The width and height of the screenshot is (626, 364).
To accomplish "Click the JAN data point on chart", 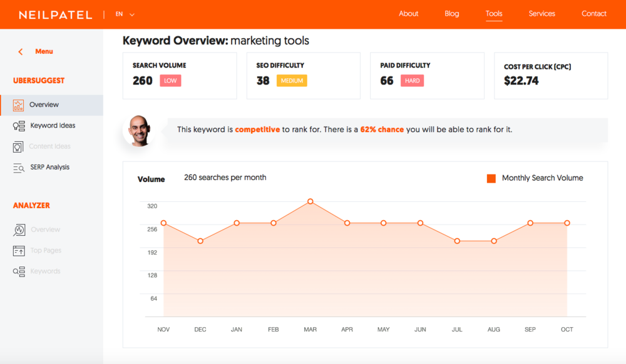I will [237, 223].
